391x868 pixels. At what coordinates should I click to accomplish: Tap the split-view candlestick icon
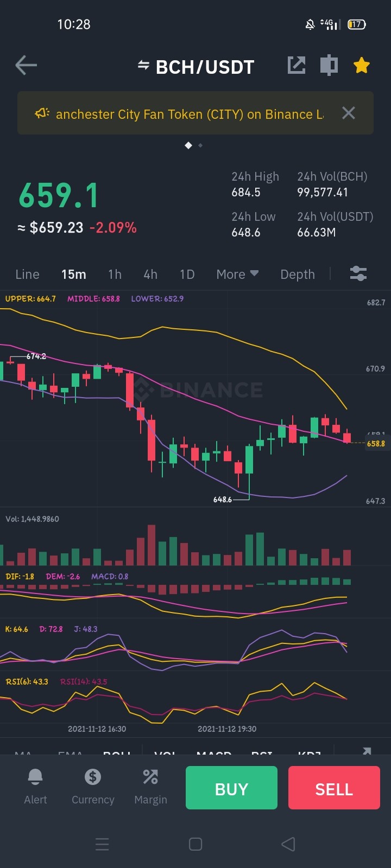329,66
